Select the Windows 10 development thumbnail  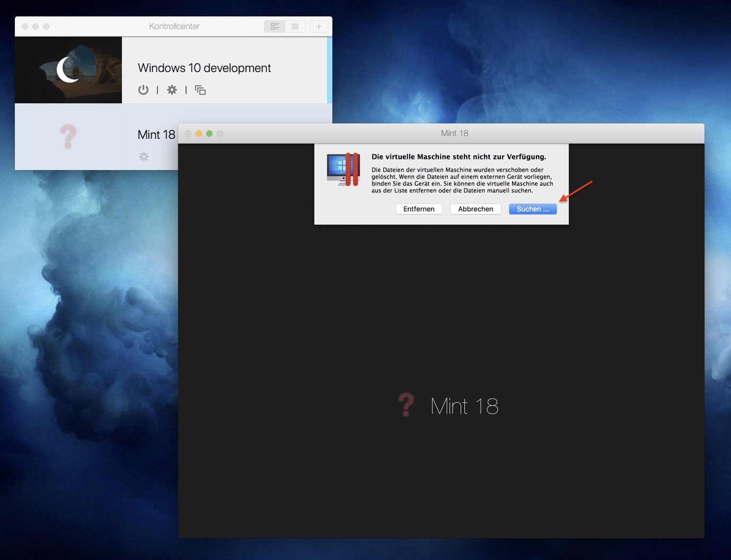pos(68,70)
